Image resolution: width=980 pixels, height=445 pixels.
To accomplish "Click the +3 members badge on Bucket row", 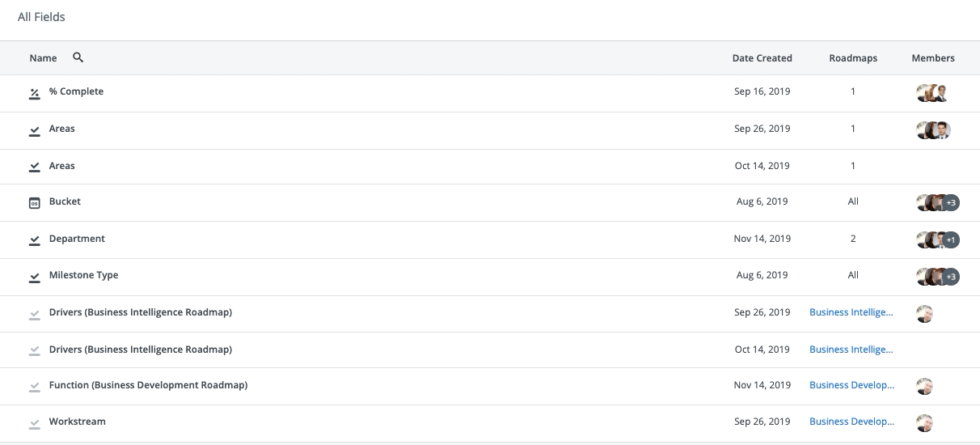I will (951, 202).
